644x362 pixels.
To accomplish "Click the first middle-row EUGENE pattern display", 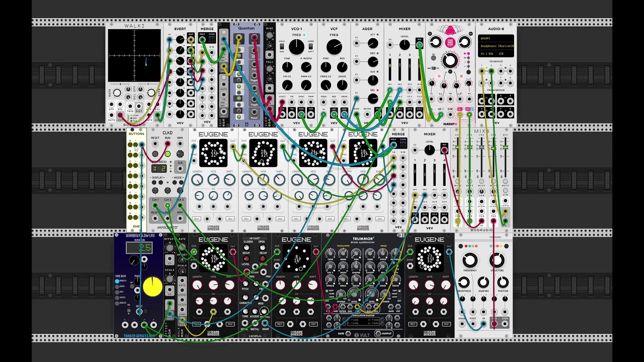I will (x=213, y=153).
